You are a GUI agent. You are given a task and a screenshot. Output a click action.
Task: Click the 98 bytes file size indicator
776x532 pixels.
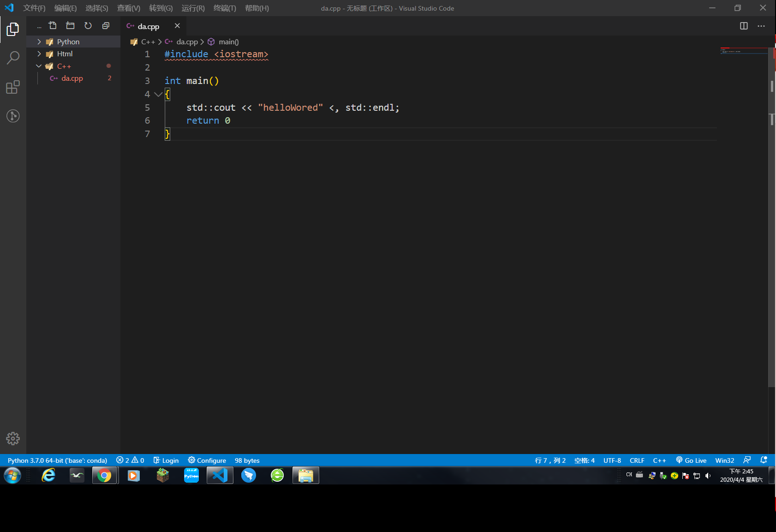(x=247, y=460)
